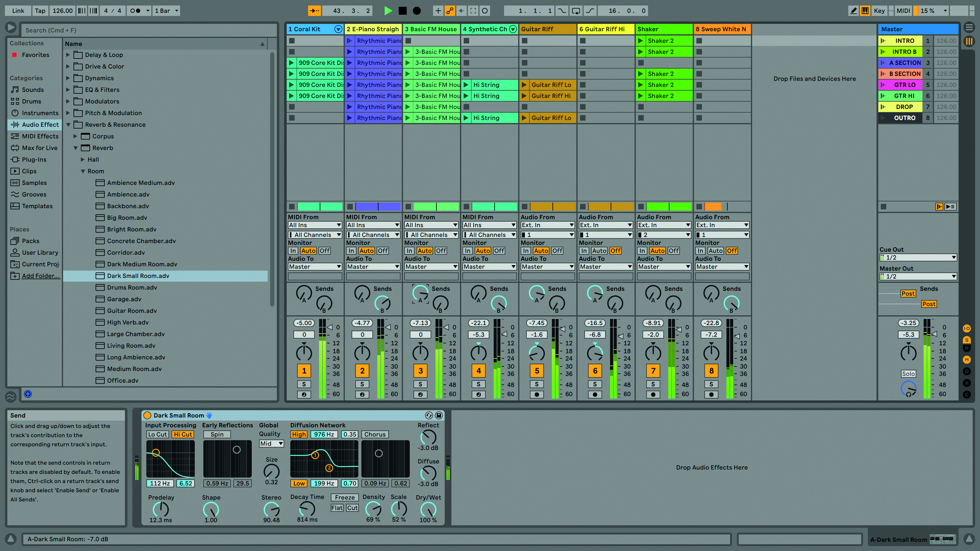
Task: Launch the INTRO scene
Action: click(883, 41)
